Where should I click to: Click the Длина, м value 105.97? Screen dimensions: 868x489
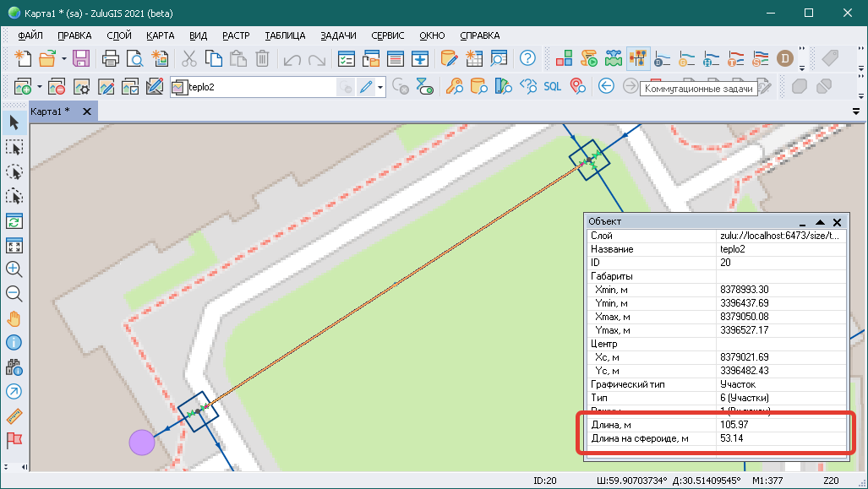point(734,424)
